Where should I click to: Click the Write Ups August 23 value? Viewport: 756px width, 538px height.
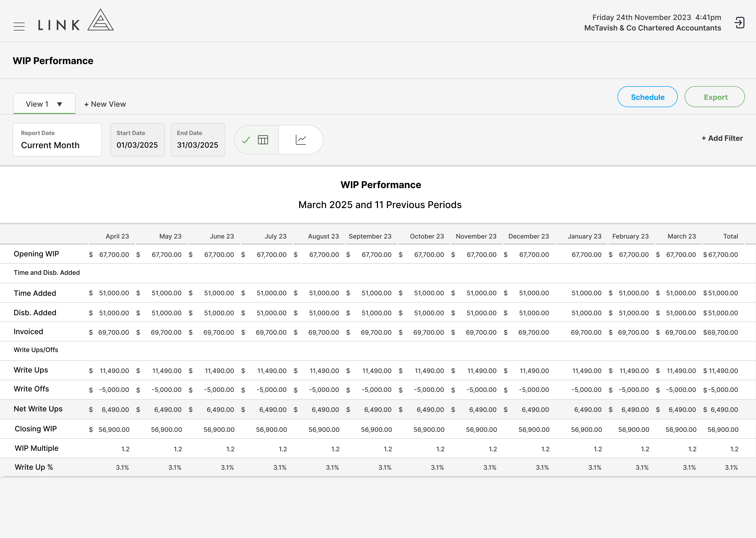[324, 371]
